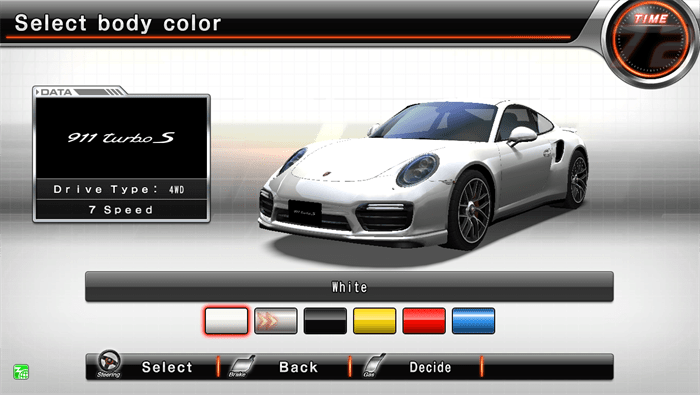
Task: Click the Brake pedal icon
Action: [x=241, y=366]
